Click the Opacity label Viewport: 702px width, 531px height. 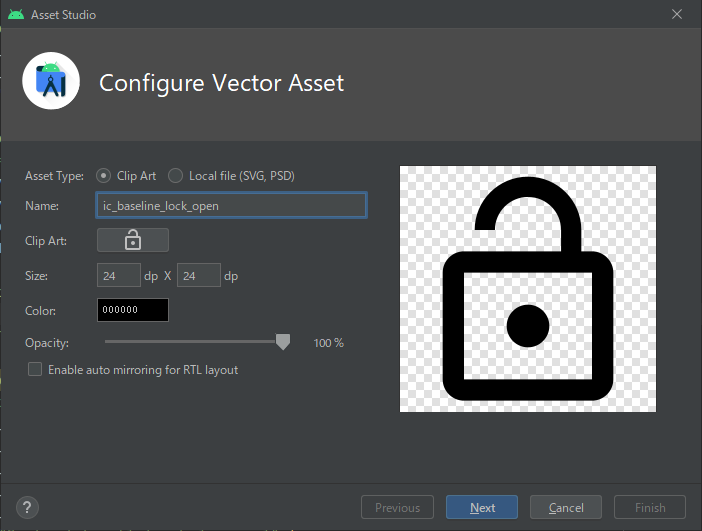(47, 343)
